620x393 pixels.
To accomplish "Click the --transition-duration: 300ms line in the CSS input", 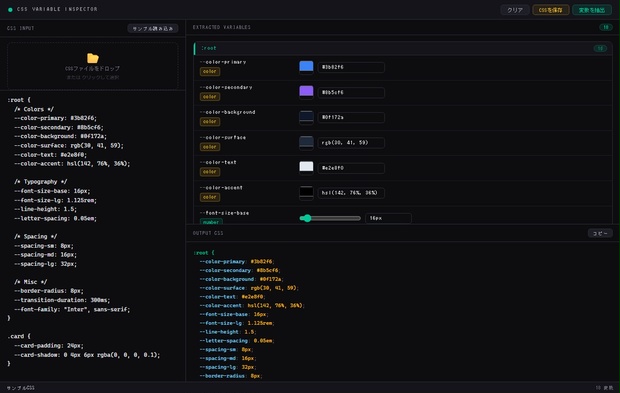I will tap(62, 300).
